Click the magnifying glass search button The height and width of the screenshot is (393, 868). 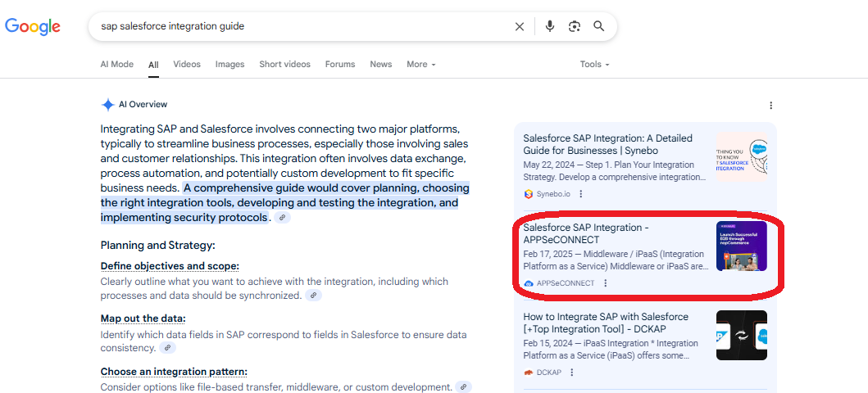pos(598,26)
